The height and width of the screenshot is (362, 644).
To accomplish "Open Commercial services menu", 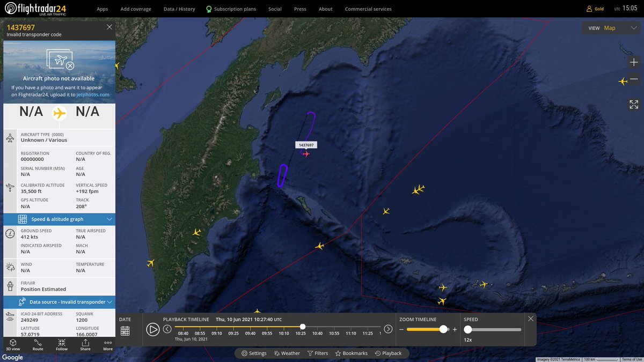I will (368, 9).
